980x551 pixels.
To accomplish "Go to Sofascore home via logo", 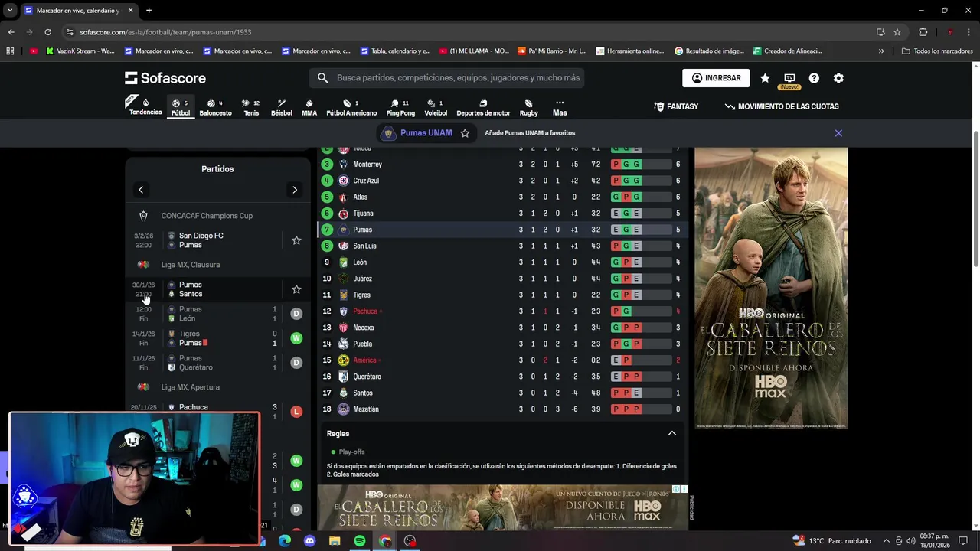I will click(x=165, y=78).
